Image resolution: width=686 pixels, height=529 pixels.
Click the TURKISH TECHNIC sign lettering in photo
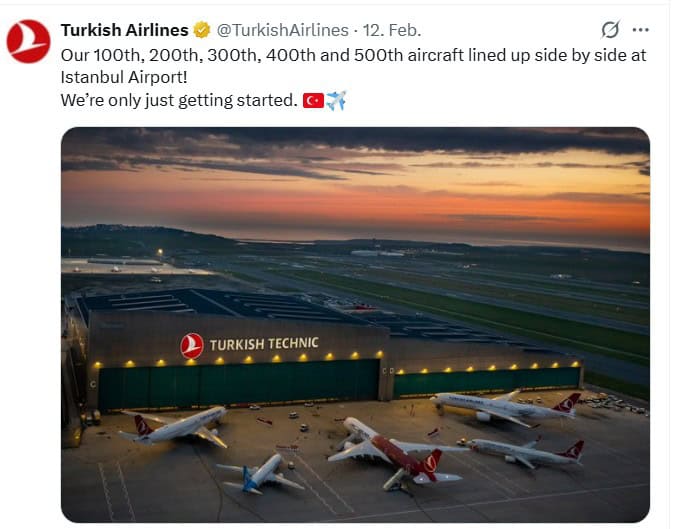[x=264, y=344]
